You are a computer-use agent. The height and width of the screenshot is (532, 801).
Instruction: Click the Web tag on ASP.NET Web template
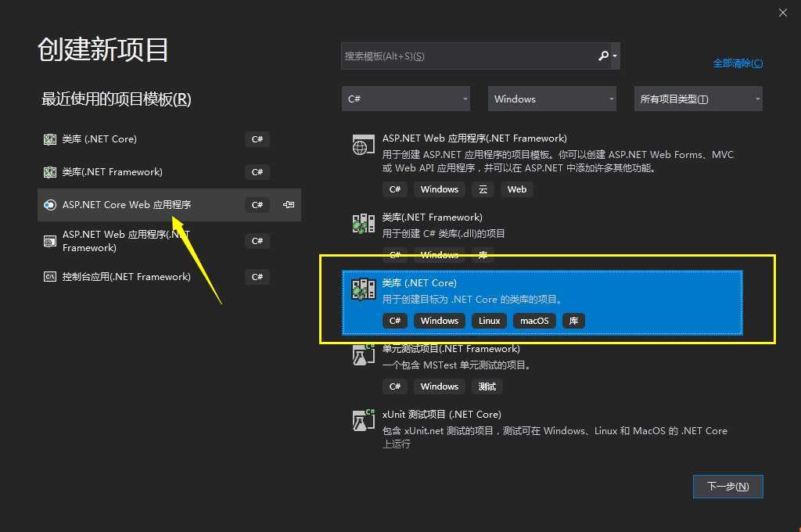pos(517,189)
